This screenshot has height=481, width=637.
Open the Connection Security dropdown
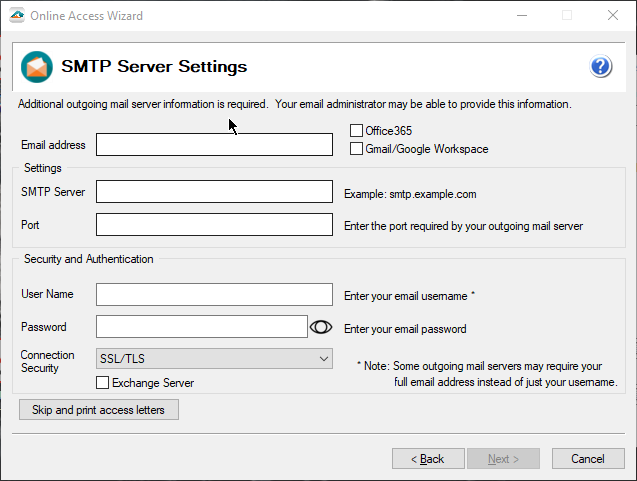point(214,358)
